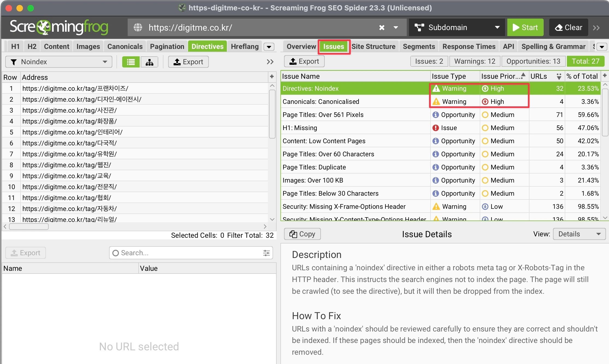
Task: Switch to the Segments tab
Action: (419, 46)
